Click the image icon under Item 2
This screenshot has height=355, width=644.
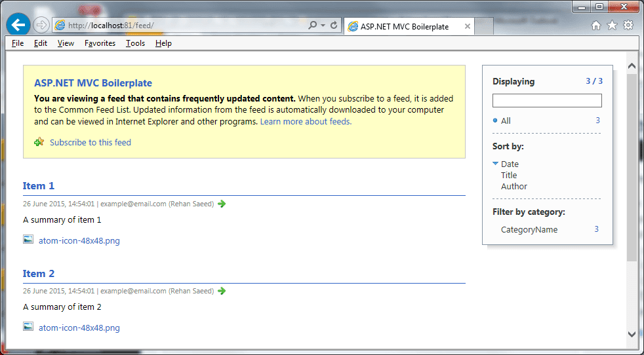[x=28, y=327]
